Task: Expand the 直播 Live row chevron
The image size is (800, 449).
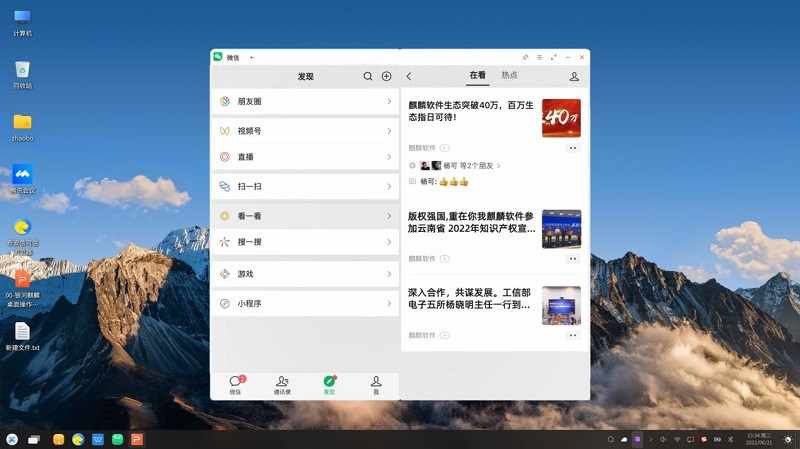Action: coord(389,157)
